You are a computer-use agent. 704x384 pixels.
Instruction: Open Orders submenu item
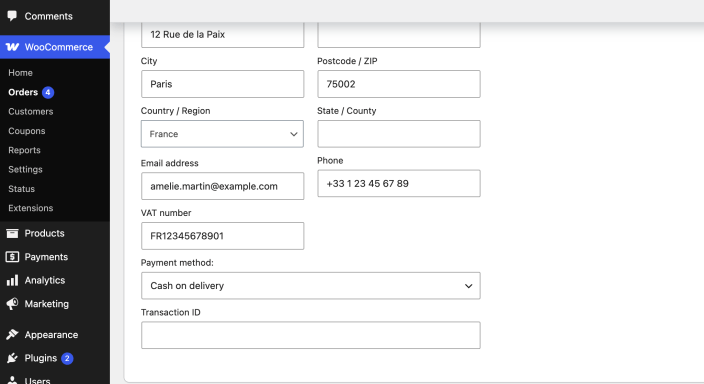point(23,92)
